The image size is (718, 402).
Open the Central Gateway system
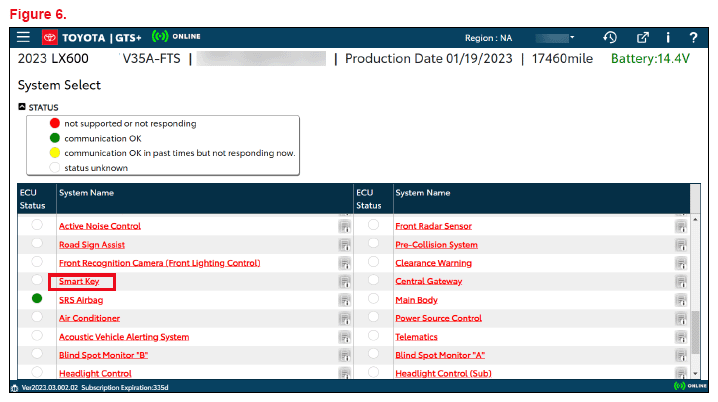click(x=429, y=281)
